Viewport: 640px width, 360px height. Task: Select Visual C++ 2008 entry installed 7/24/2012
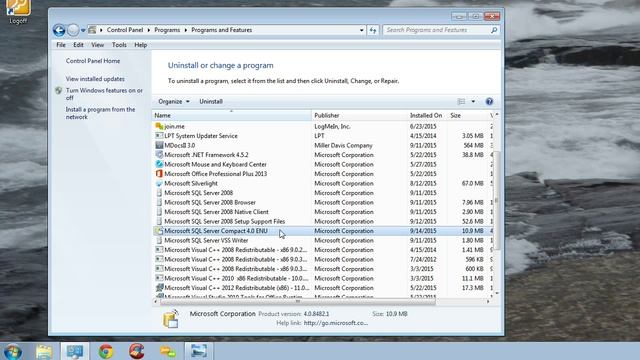coord(322,259)
